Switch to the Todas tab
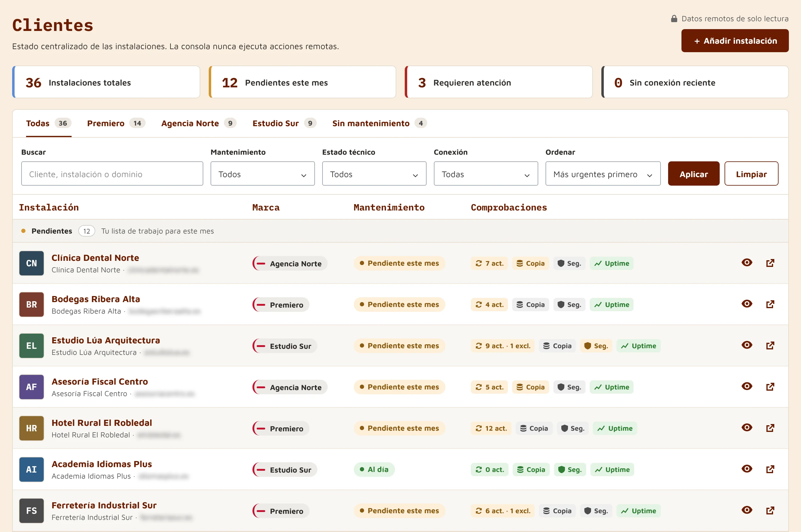801x532 pixels. (x=49, y=123)
